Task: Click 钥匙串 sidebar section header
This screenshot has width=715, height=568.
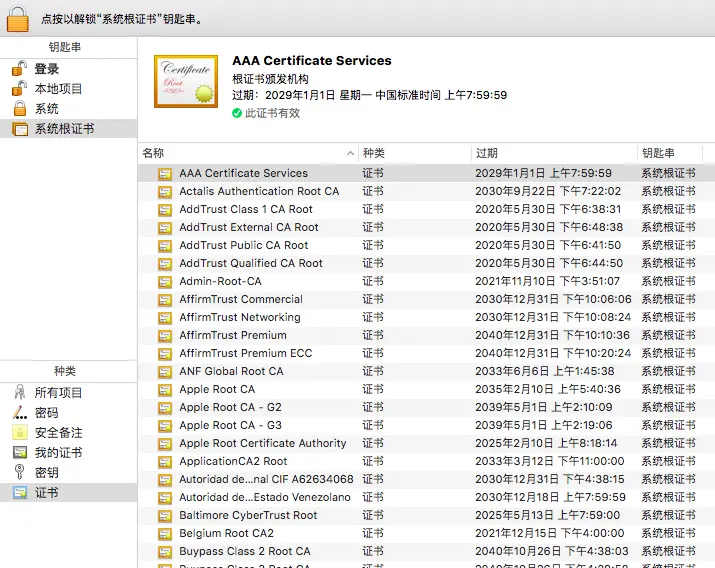Action: pos(65,47)
